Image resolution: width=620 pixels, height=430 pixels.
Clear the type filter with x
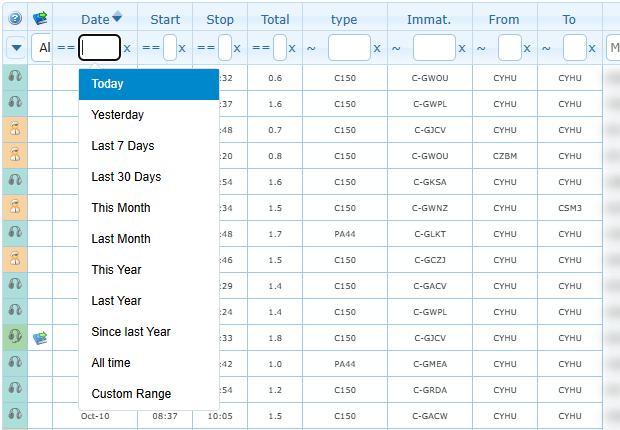[x=377, y=48]
